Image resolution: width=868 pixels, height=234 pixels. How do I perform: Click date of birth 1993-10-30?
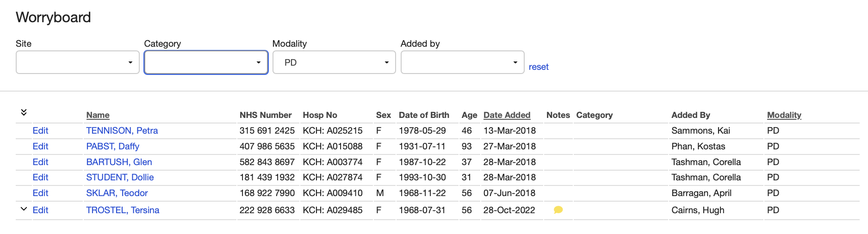(422, 178)
